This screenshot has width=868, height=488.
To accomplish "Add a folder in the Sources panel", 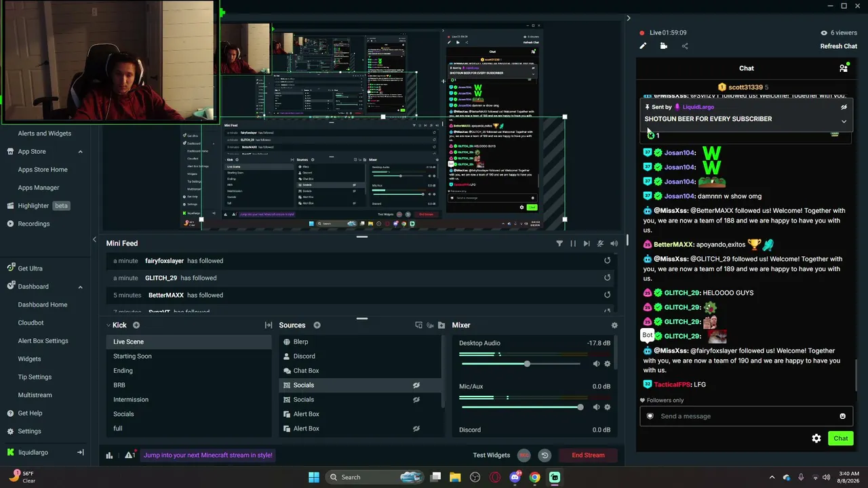I will pos(441,325).
